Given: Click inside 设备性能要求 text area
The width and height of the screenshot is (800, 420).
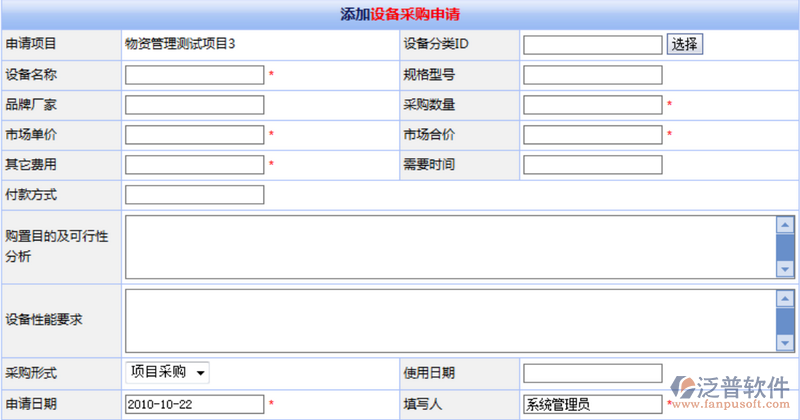Looking at the screenshot, I should click(450, 319).
